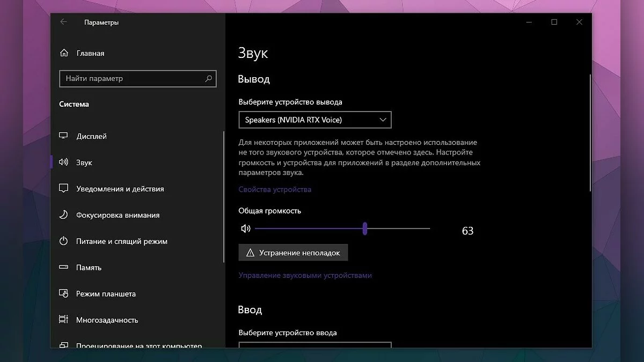Click the Уведомления и действия icon
Viewport: 644px width, 362px height.
click(x=64, y=189)
